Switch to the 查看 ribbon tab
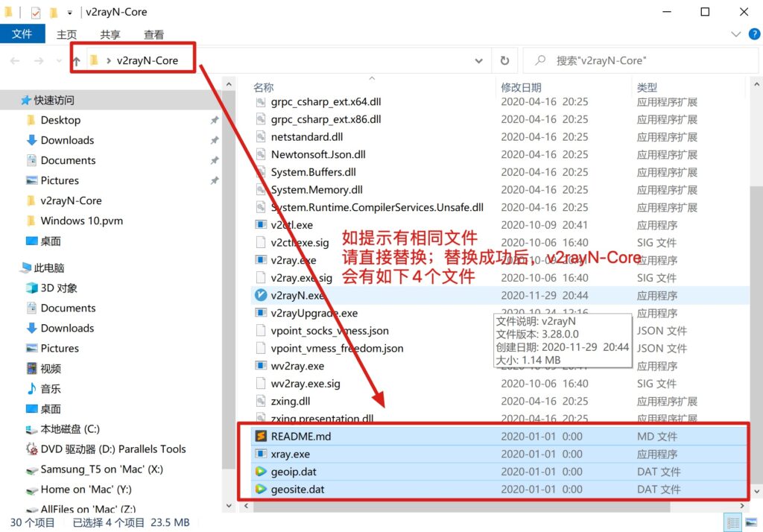Image resolution: width=763 pixels, height=532 pixels. (153, 34)
